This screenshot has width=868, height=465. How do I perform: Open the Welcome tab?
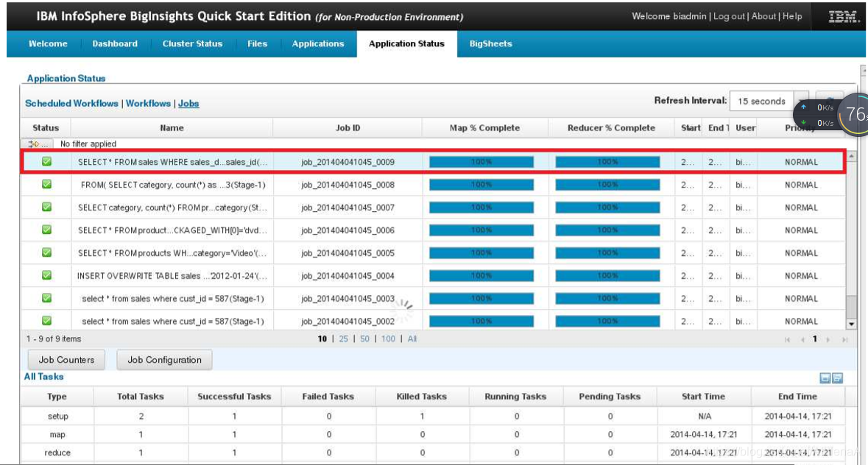point(48,43)
